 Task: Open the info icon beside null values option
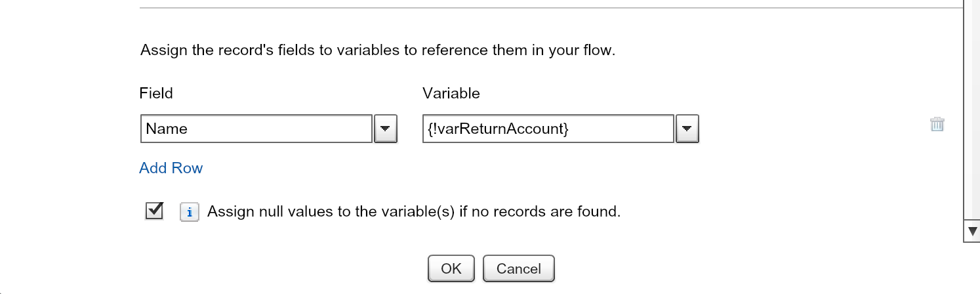click(x=189, y=213)
